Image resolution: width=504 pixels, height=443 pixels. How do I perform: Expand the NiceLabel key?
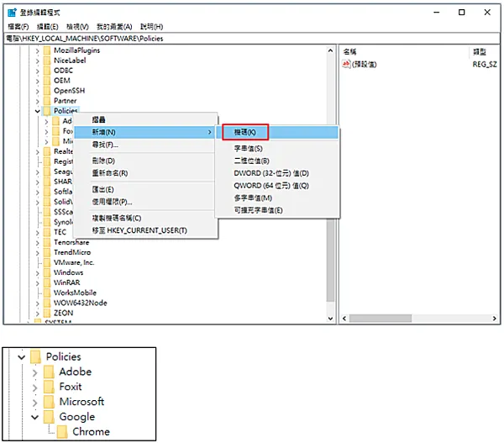click(x=37, y=61)
